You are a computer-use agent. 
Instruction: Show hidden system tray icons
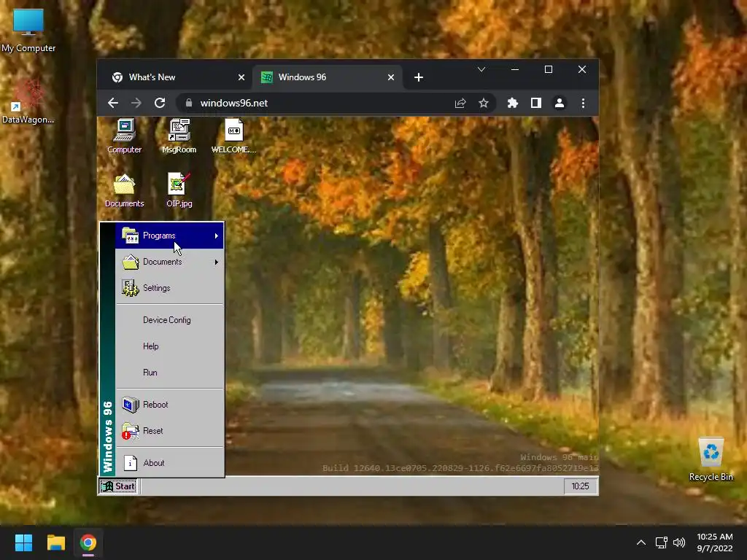[641, 542]
